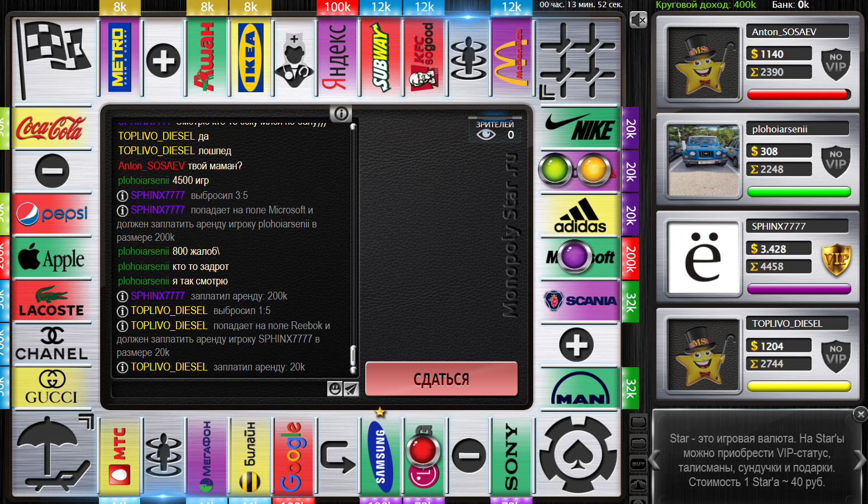The image size is (868, 504).
Task: Select the Scania property cell
Action: 580,301
